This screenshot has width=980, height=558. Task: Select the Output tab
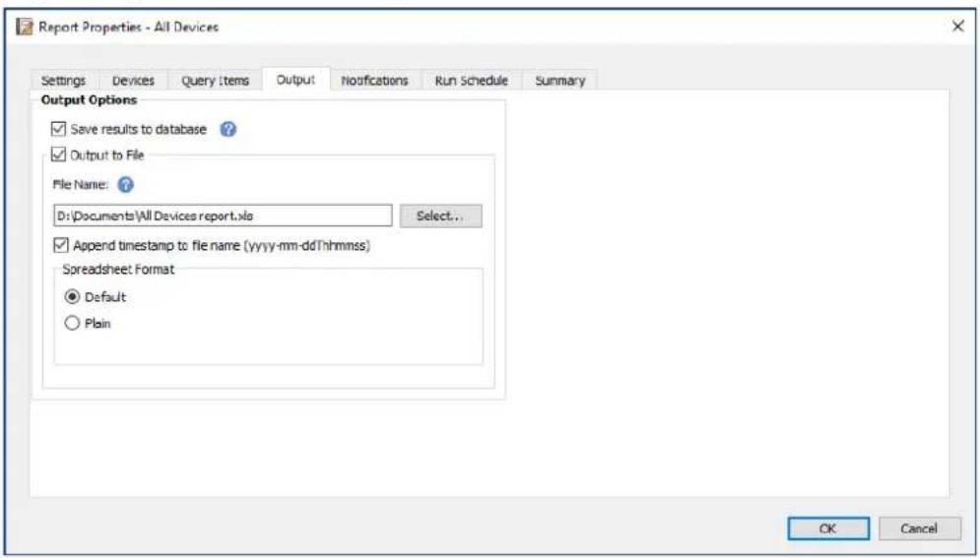coord(295,81)
